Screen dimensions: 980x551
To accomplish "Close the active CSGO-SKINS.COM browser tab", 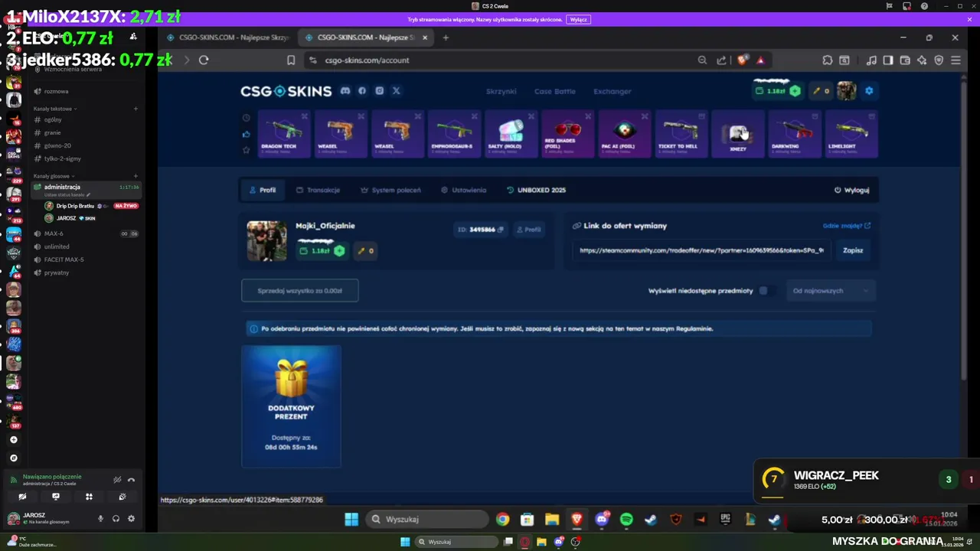I will (x=425, y=37).
